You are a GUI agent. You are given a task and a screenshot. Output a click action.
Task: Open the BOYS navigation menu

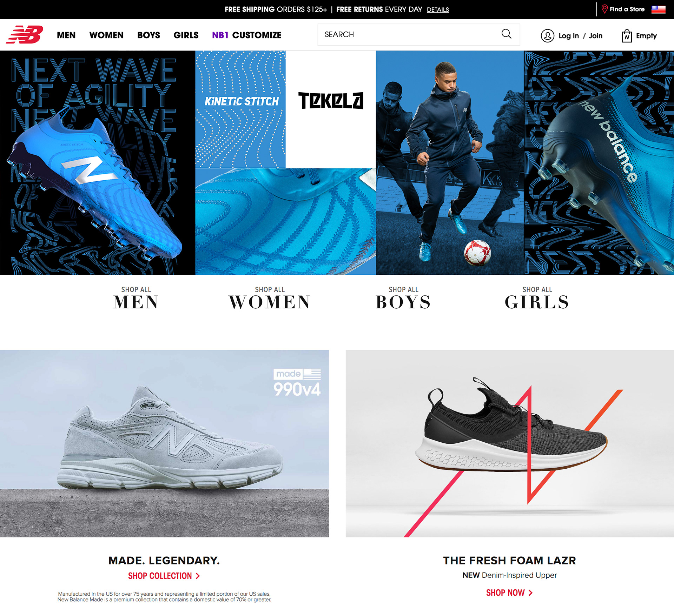click(x=148, y=35)
